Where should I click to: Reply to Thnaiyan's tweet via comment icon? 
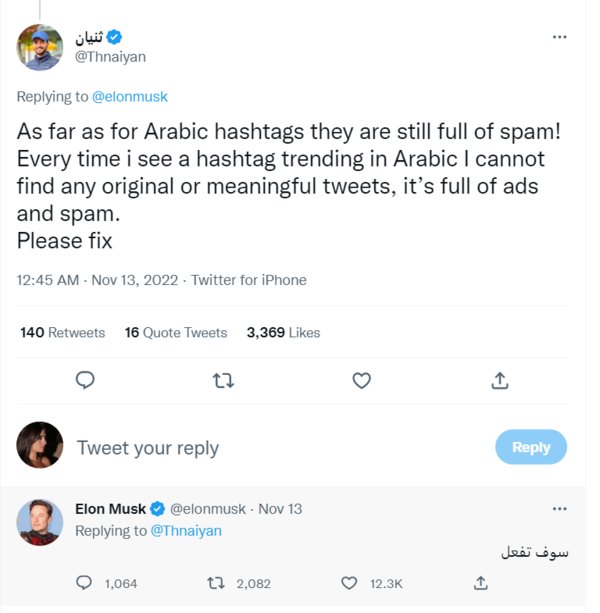[86, 380]
